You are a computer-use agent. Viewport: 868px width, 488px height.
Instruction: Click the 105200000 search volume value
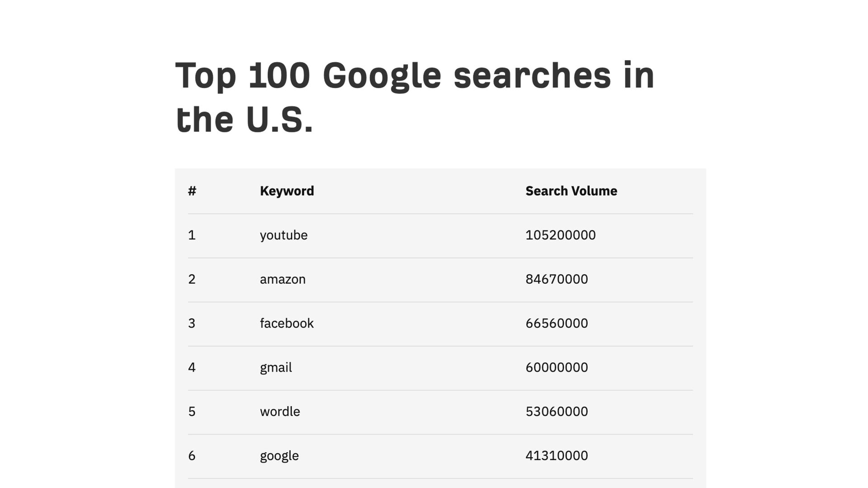[560, 235]
